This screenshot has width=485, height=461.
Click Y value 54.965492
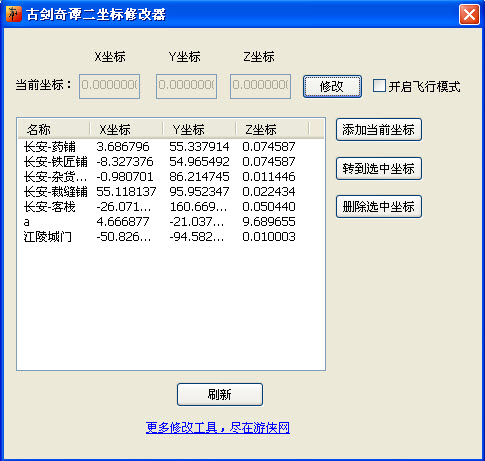(x=199, y=162)
